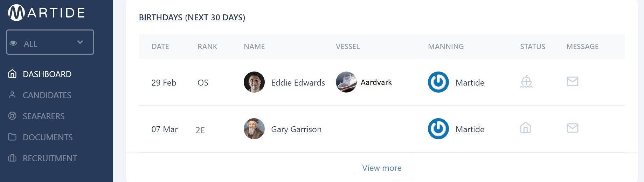Image resolution: width=644 pixels, height=182 pixels.
Task: Click the Documents folder icon
Action: [12, 137]
